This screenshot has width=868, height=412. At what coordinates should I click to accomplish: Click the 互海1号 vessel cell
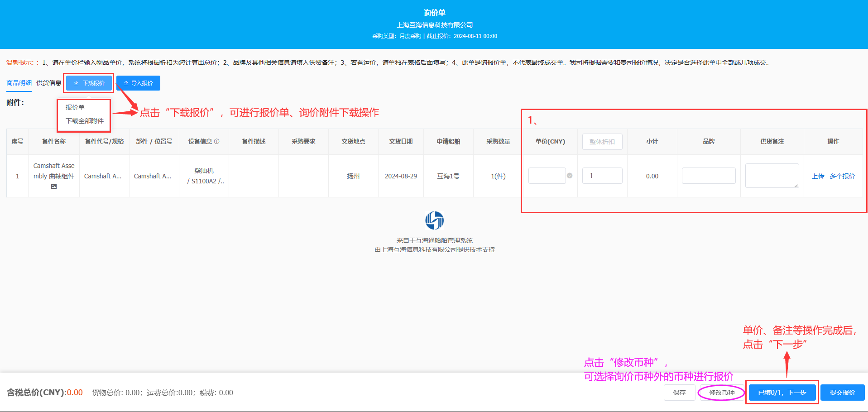coord(448,176)
